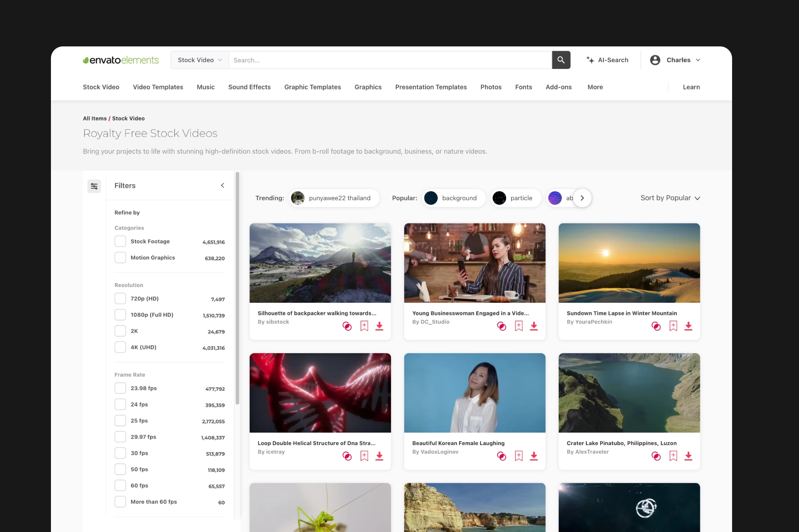Select the 60 fps checkbox

pyautogui.click(x=120, y=486)
